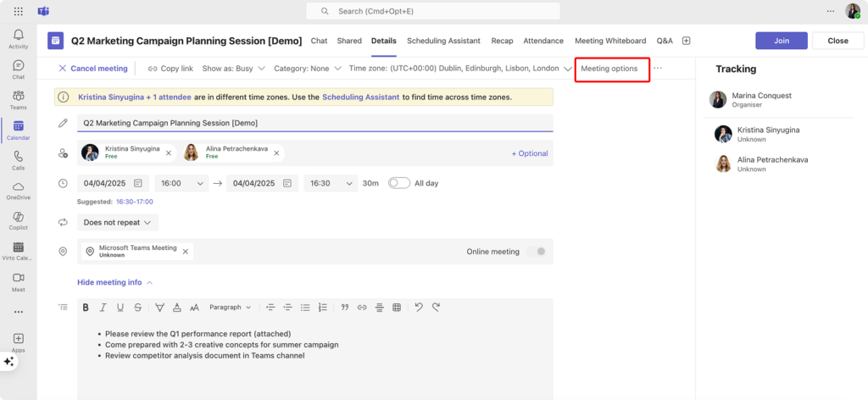
Task: Insert a table into the description
Action: [x=397, y=308]
